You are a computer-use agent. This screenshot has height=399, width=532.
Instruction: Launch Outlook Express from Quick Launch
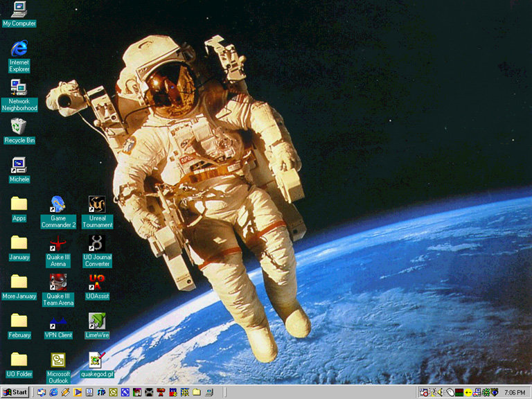(x=42, y=392)
